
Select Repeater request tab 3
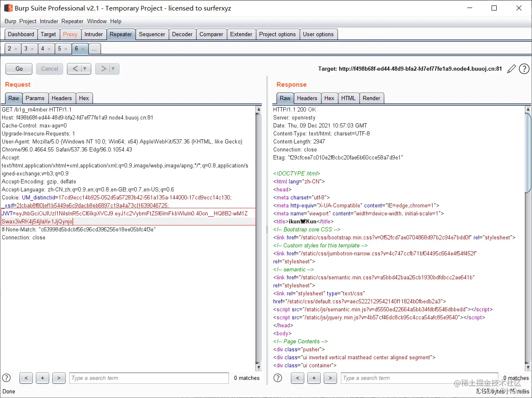coord(26,49)
